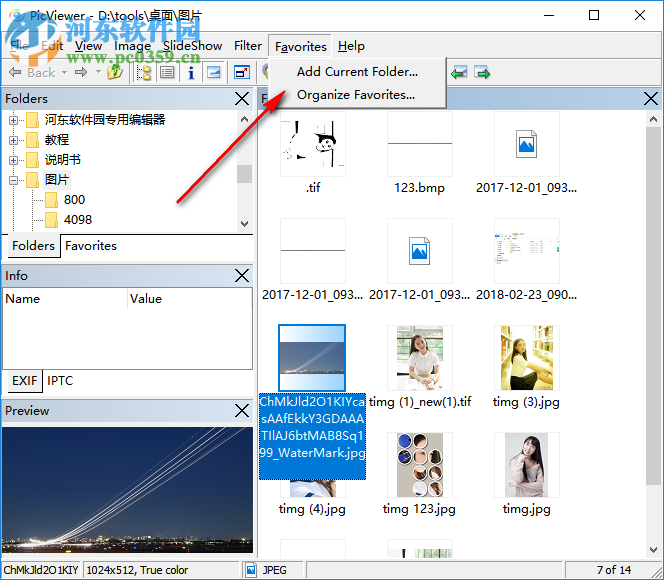Toggle the folder tree panel icon

(x=144, y=73)
